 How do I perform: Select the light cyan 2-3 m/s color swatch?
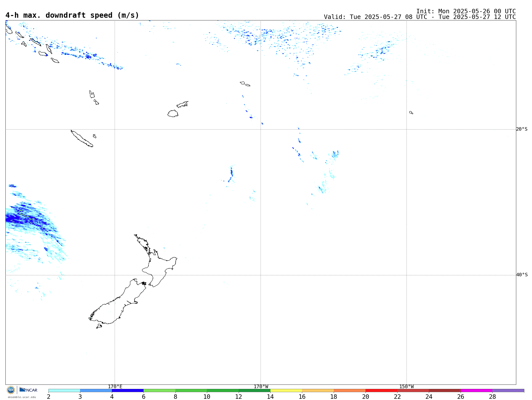(64, 391)
